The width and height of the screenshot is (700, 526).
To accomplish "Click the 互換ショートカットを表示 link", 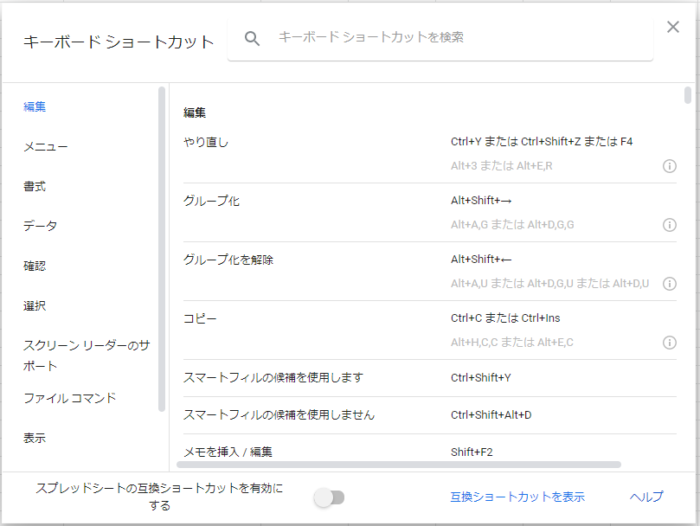I will [x=517, y=497].
